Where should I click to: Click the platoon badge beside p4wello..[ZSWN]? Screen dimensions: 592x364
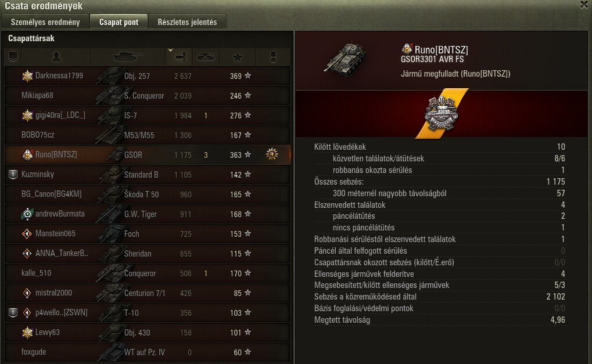click(x=13, y=313)
